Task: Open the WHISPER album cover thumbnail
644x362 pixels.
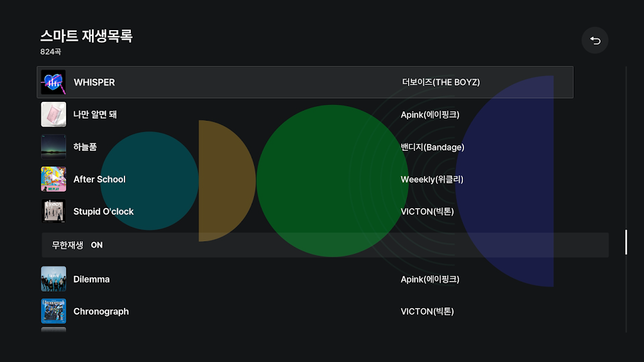Action: point(53,82)
